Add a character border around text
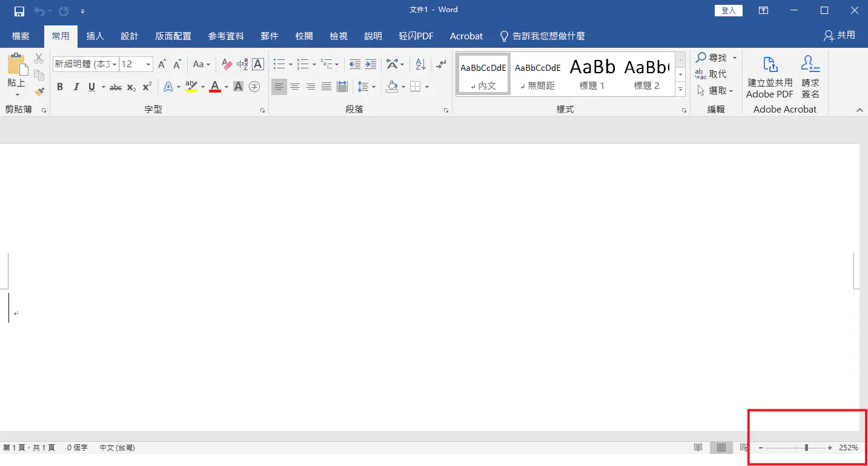868x466 pixels. [x=258, y=64]
